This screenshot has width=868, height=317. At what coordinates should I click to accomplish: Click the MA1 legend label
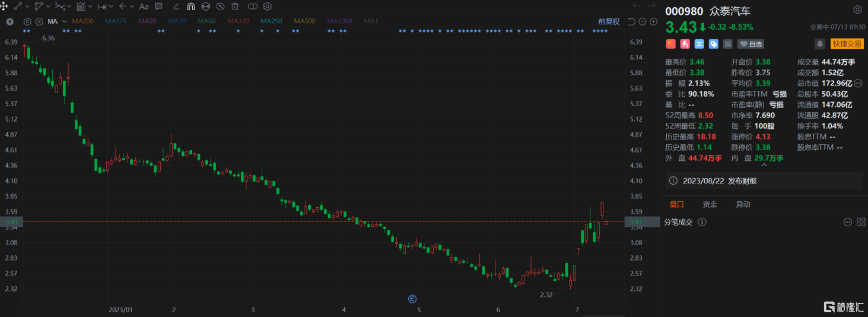coord(371,21)
